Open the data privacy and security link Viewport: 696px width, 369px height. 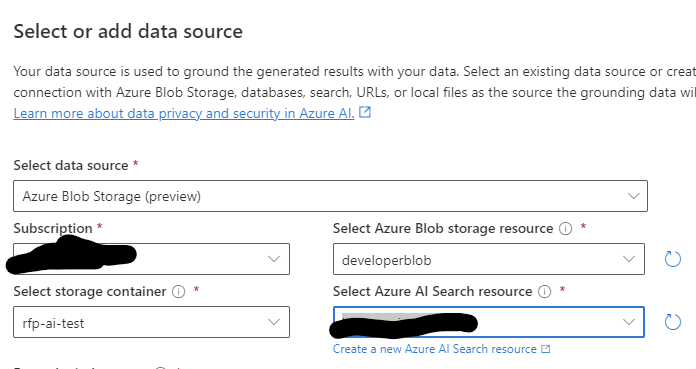click(184, 113)
